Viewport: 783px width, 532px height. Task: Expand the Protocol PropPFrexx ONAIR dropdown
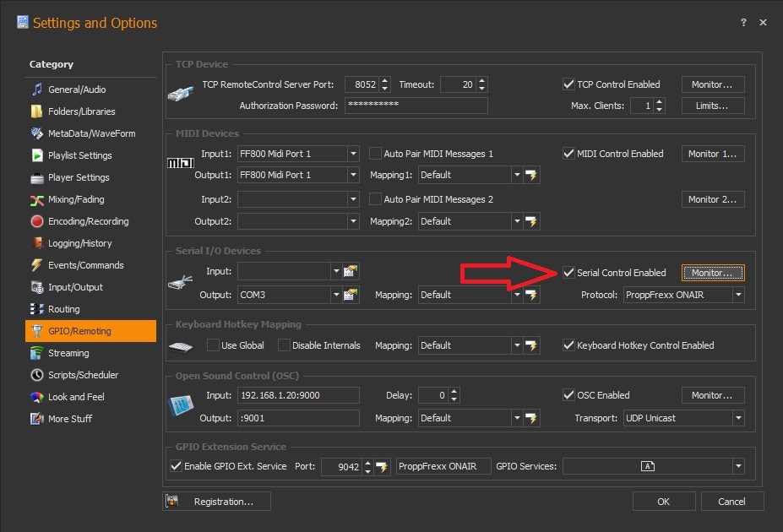click(x=738, y=295)
